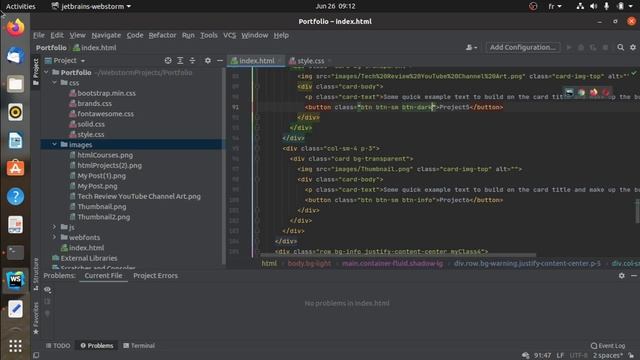Click the editor horizontal scrollbar
The width and height of the screenshot is (640, 360).
click(398, 256)
